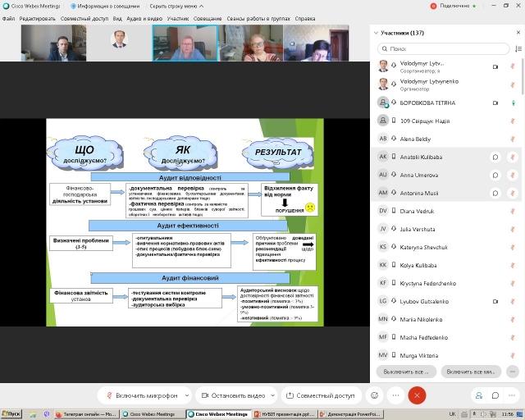Image resolution: width=525 pixels, height=420 pixels.
Task: Open chat with Antonina Musii
Action: pos(495,194)
